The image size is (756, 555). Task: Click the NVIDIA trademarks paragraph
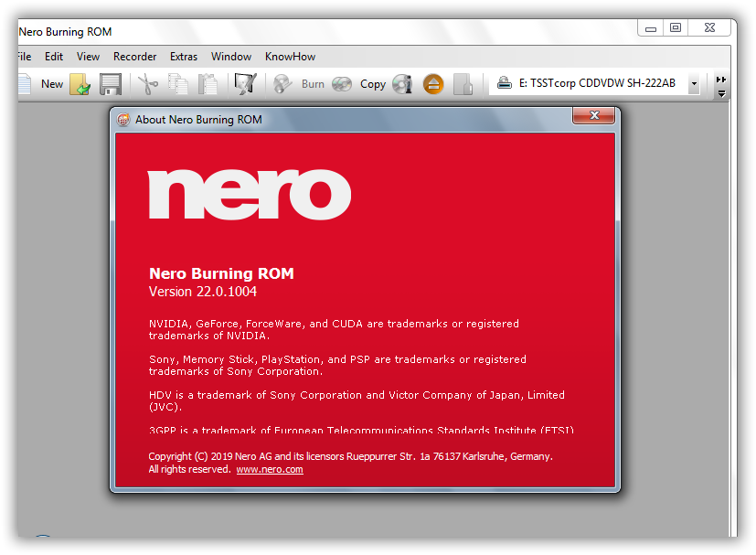click(x=334, y=329)
